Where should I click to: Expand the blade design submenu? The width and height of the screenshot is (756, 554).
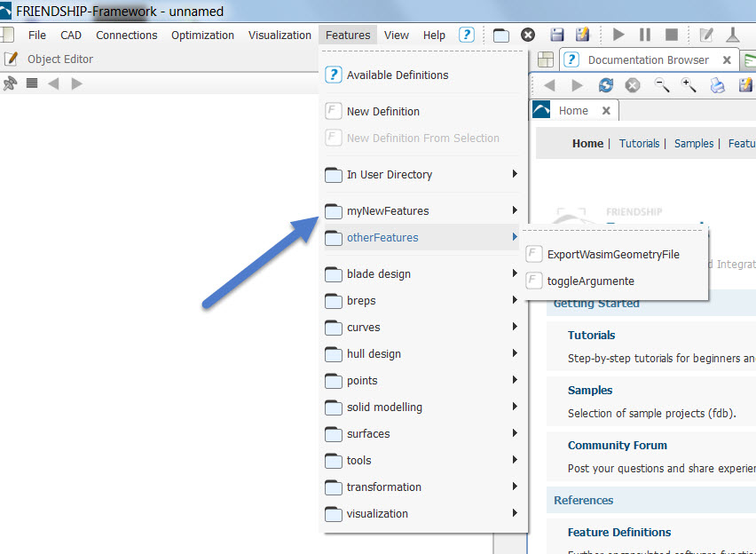pyautogui.click(x=422, y=273)
